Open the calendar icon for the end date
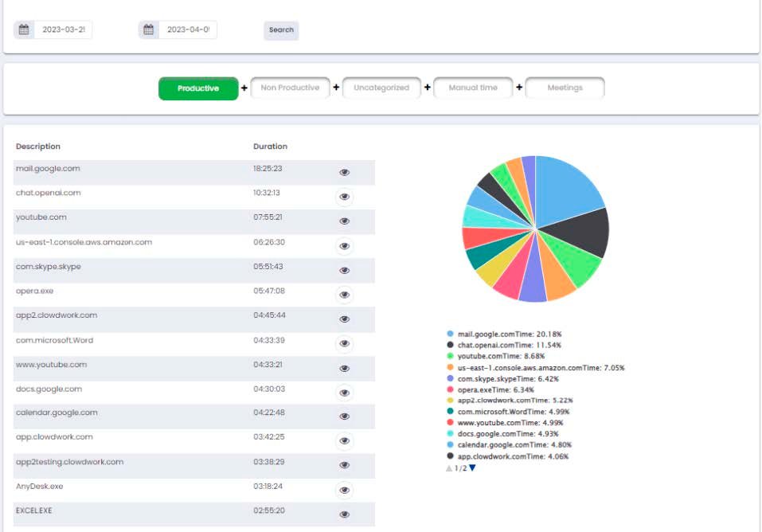Screen dimensions: 762x532 point(148,29)
